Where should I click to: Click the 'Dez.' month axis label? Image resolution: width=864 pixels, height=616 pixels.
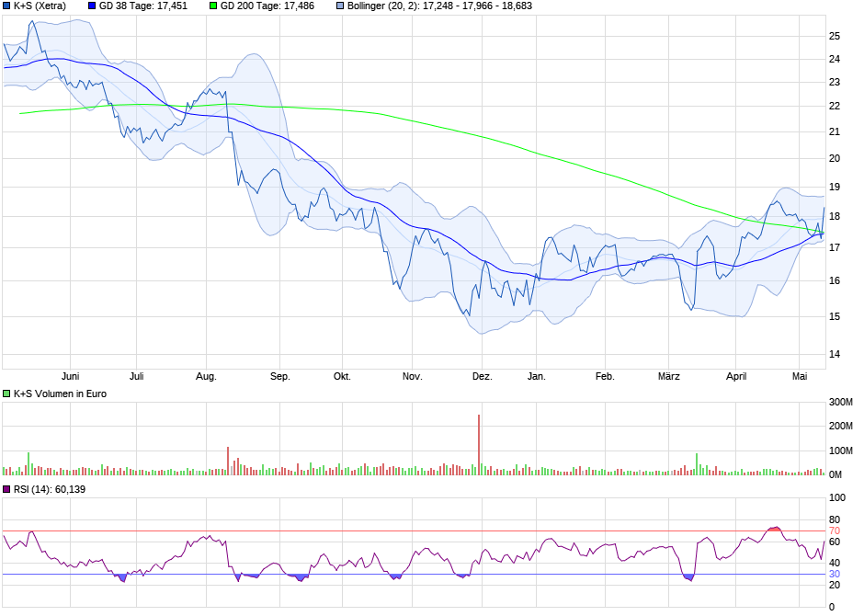click(482, 376)
